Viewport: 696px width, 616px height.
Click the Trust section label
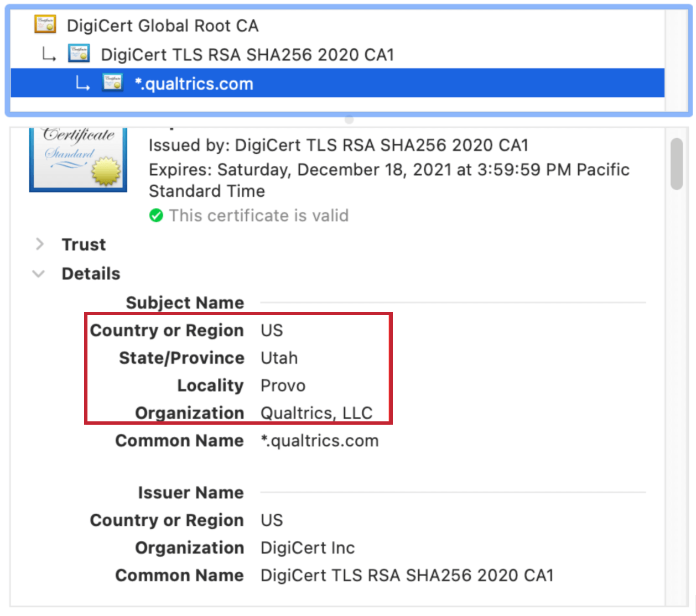coord(83,244)
